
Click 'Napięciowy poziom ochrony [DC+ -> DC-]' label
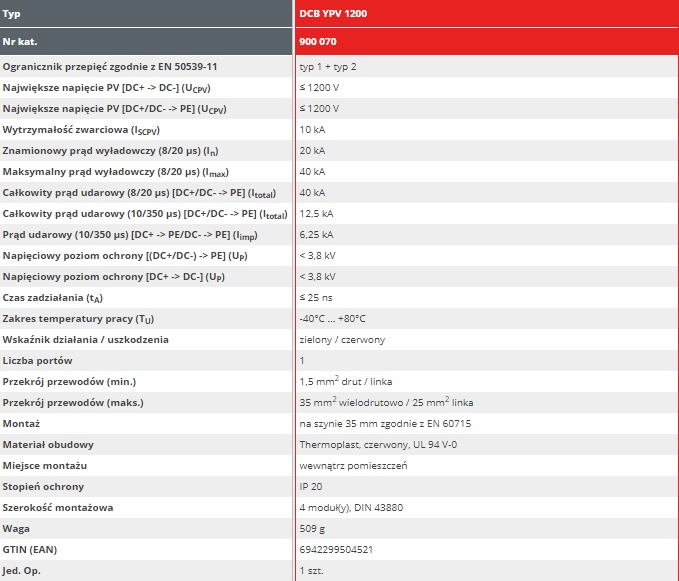click(113, 277)
